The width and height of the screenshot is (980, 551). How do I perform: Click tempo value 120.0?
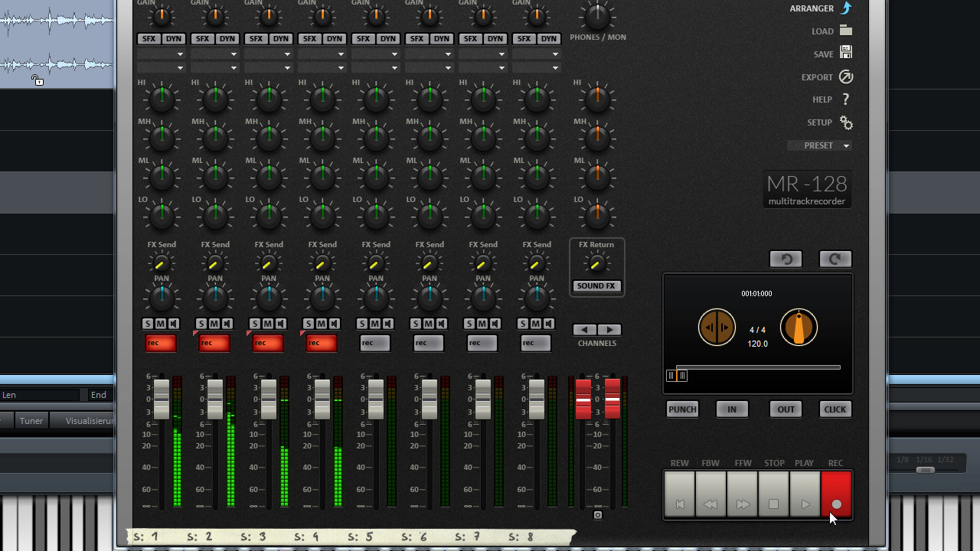(757, 344)
